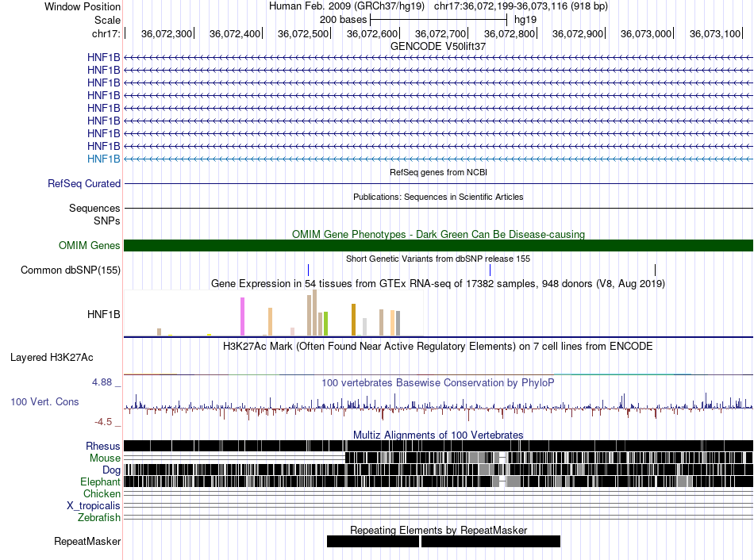
Task: Click the Common dbSNP(155) label
Action: pyautogui.click(x=71, y=270)
